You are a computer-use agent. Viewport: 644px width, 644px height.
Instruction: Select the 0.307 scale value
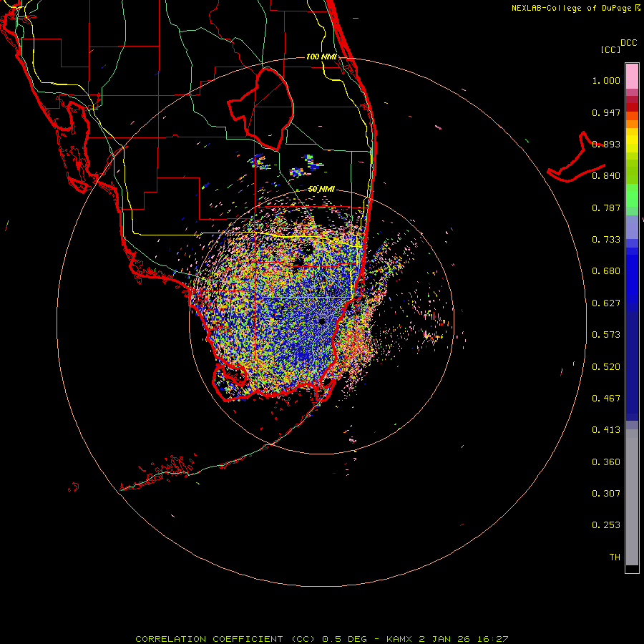[606, 494]
